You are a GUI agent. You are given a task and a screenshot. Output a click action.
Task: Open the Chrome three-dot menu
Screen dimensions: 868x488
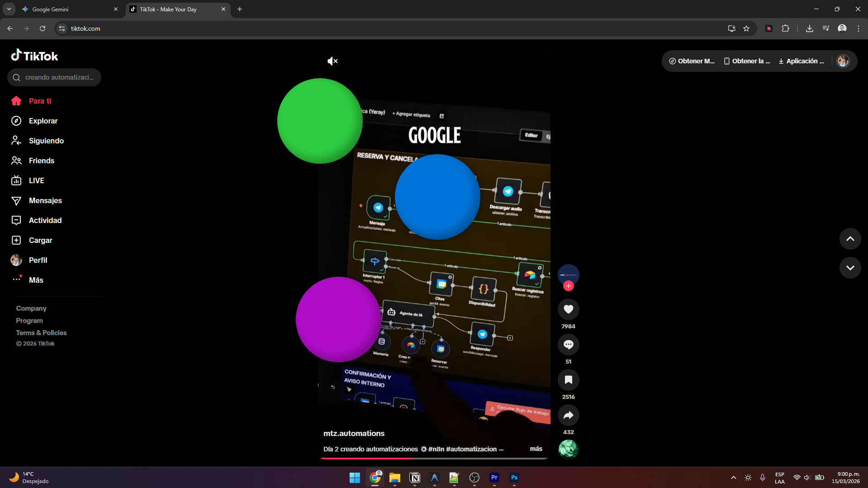pyautogui.click(x=859, y=28)
